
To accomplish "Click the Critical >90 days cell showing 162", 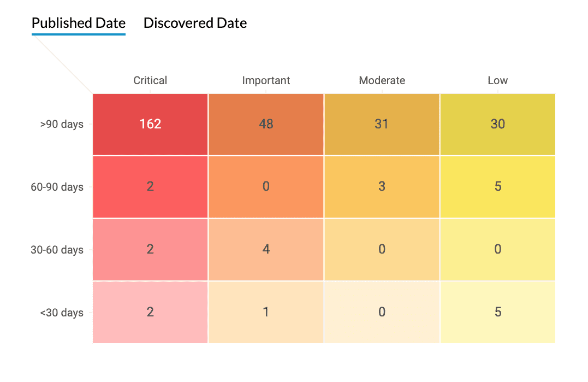I will (150, 124).
